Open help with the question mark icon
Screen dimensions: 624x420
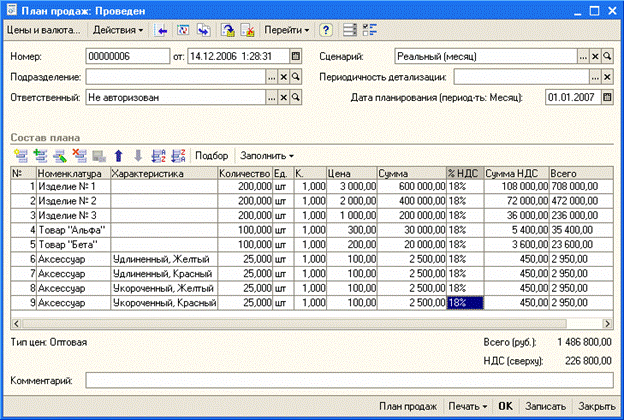pos(326,30)
